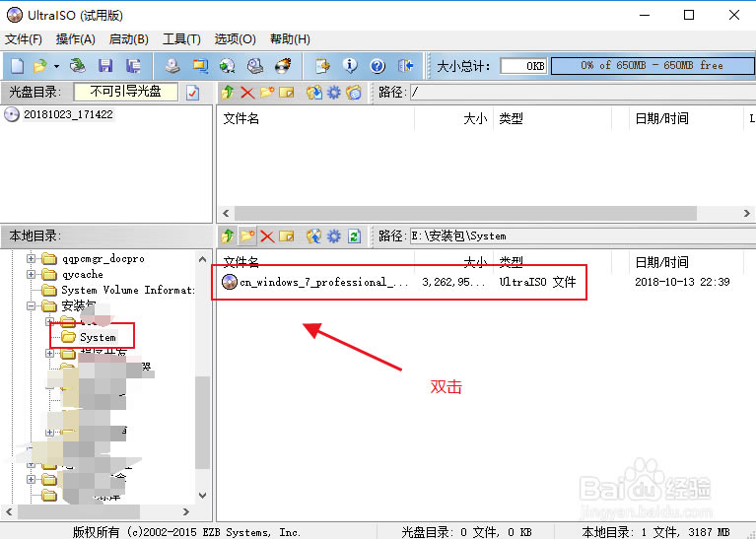Image resolution: width=756 pixels, height=539 pixels.
Task: Expand the qycache folder node
Action: click(31, 274)
